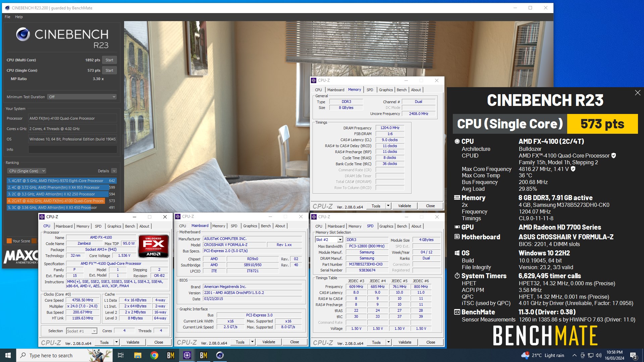The width and height of the screenshot is (644, 362).
Task: Click the weather widget showing 21°C
Action: pos(543,355)
